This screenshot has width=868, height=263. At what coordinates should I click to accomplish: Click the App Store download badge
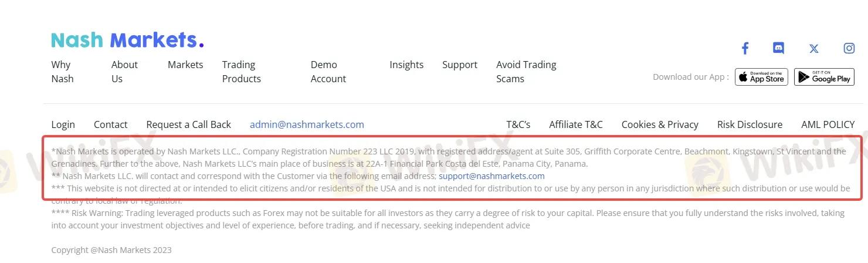pos(761,77)
